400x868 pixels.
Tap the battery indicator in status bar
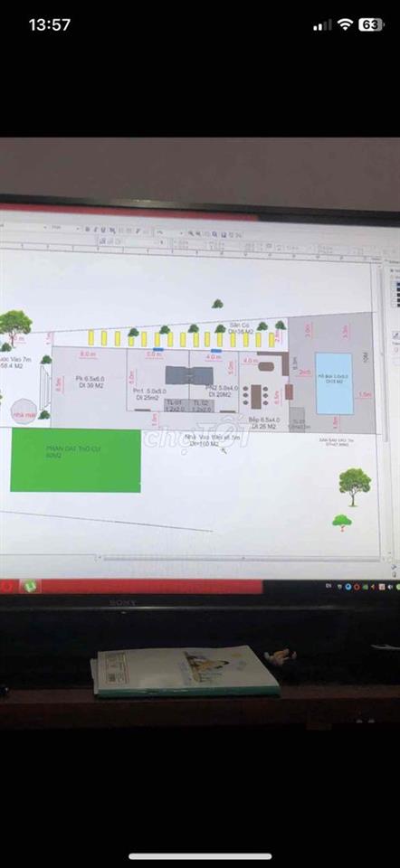pyautogui.click(x=371, y=24)
